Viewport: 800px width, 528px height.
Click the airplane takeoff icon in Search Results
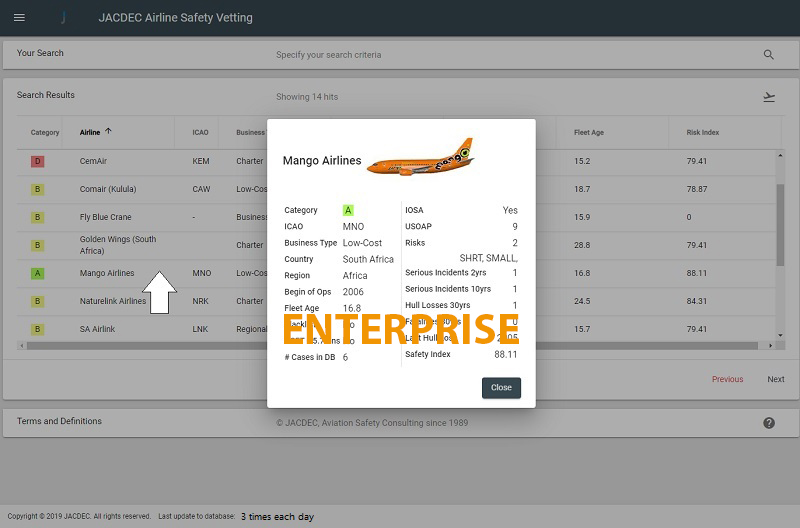tap(769, 96)
